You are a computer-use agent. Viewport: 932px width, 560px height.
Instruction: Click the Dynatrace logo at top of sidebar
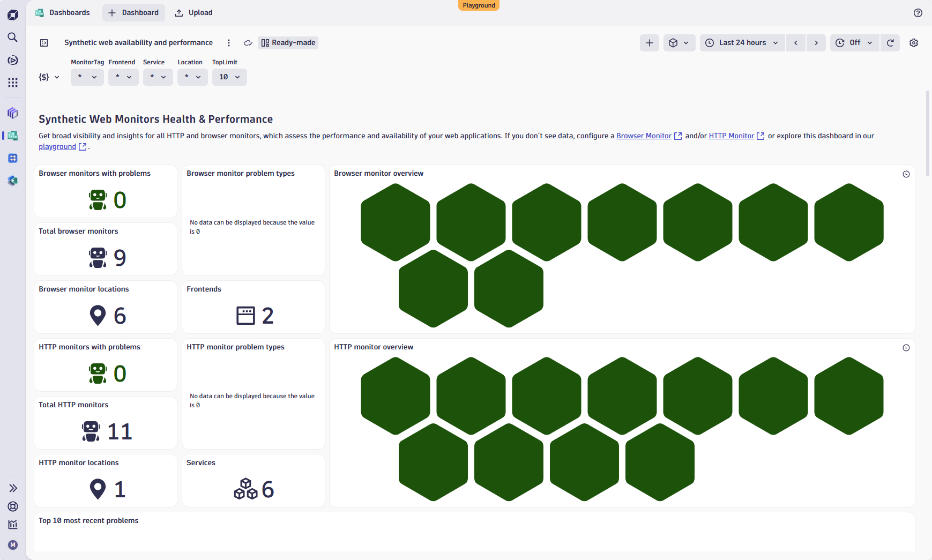tap(12, 14)
